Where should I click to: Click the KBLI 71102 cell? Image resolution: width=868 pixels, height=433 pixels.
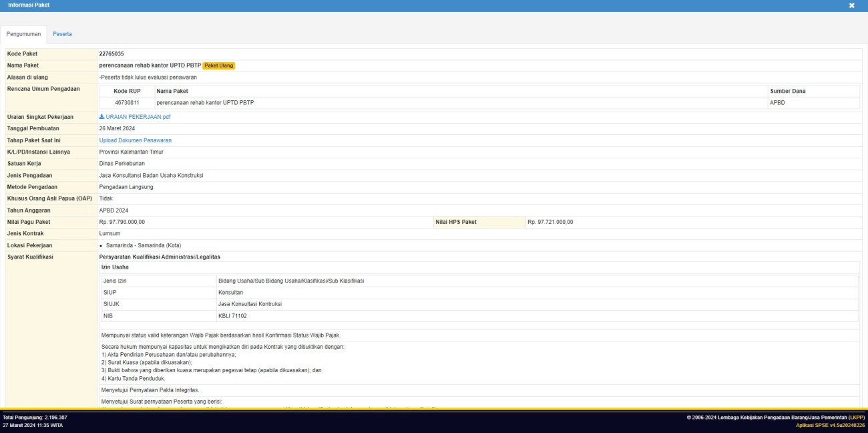(x=232, y=315)
